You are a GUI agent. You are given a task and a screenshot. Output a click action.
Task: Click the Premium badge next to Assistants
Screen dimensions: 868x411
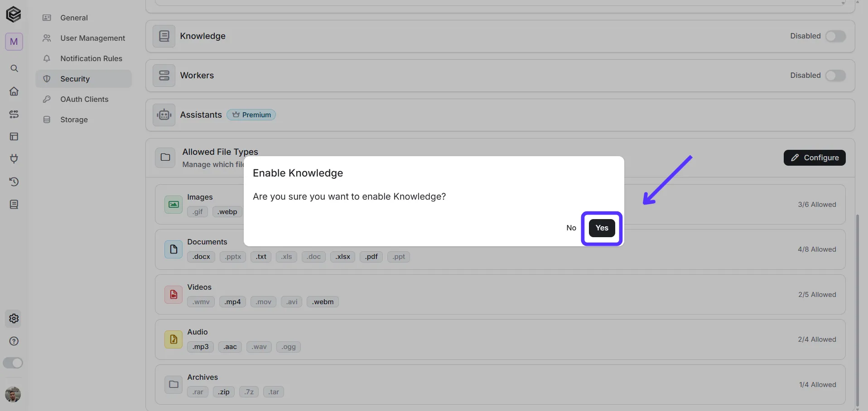(x=251, y=115)
